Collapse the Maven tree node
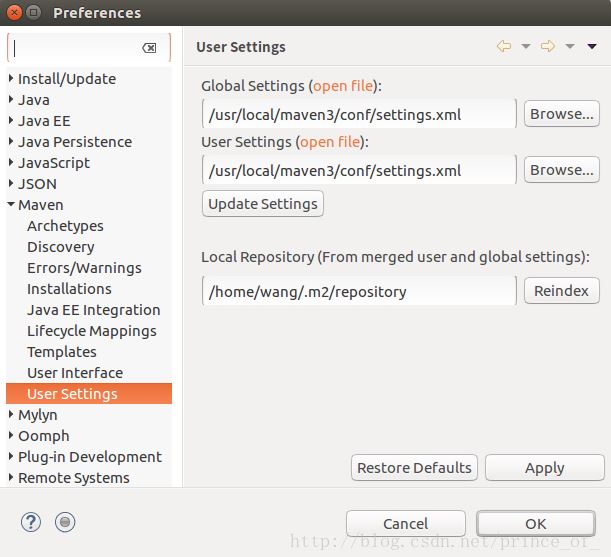Image resolution: width=611 pixels, height=557 pixels. [11, 205]
